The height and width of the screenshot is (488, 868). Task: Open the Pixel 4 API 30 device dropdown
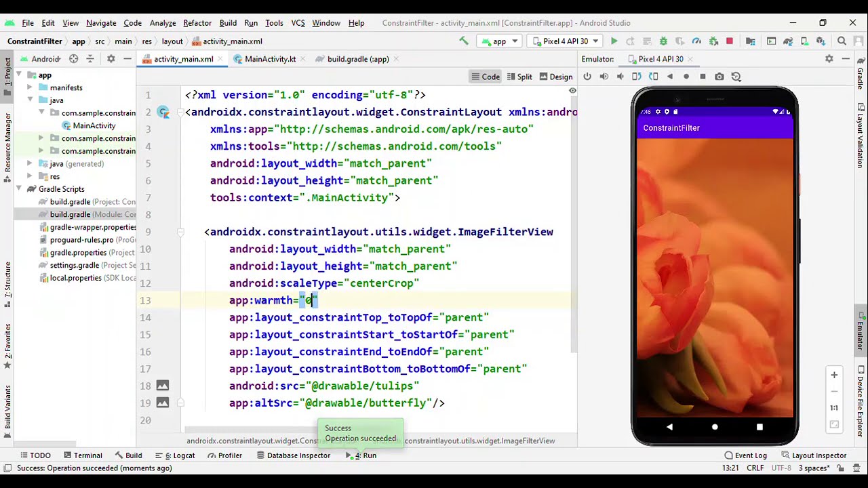[565, 41]
